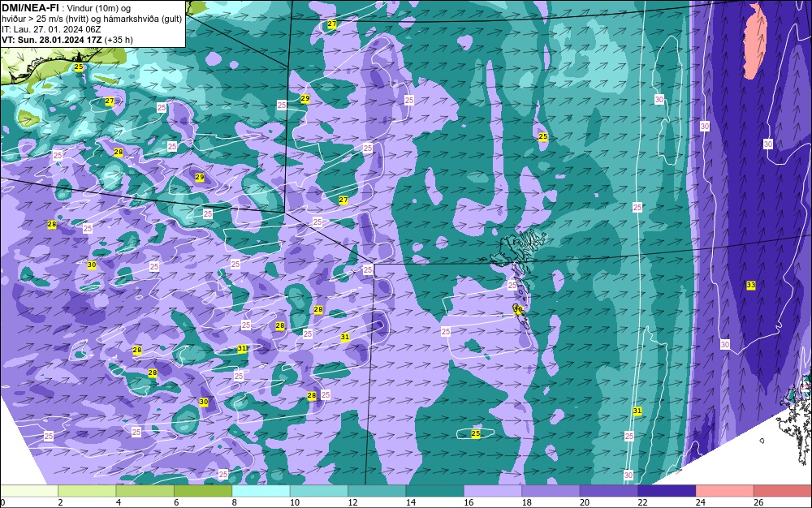The height and width of the screenshot is (508, 812).
Task: Pick the 16–18 m/s light lavender legend swatch
Action: (493, 491)
